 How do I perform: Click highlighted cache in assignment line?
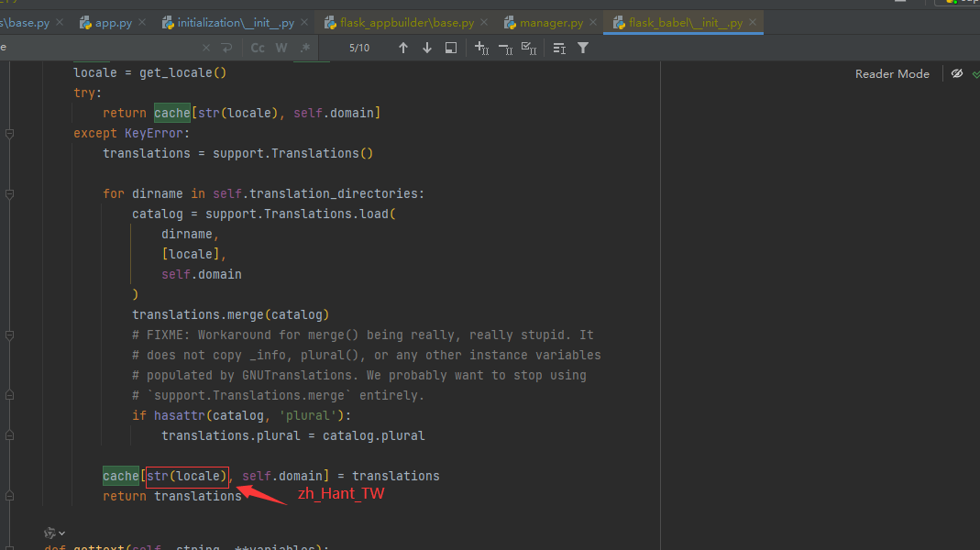[x=121, y=477]
